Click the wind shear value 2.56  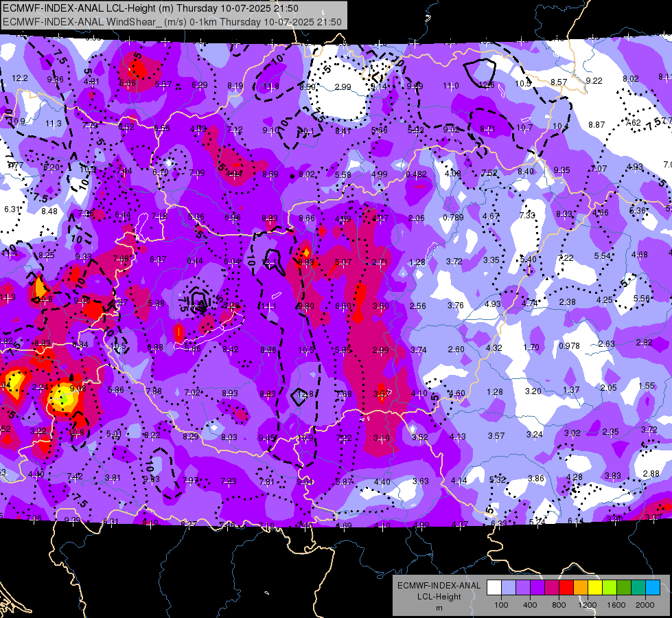point(418,306)
